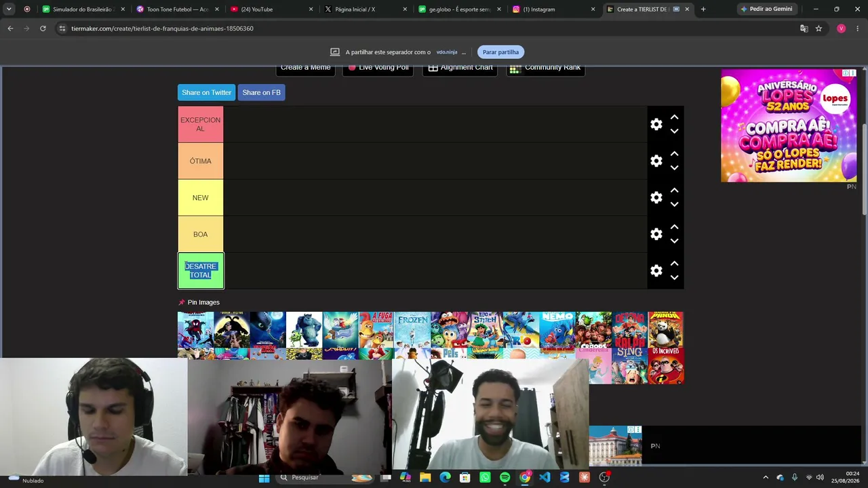Click the Share on FB button
This screenshot has height=488, width=868.
(x=261, y=92)
